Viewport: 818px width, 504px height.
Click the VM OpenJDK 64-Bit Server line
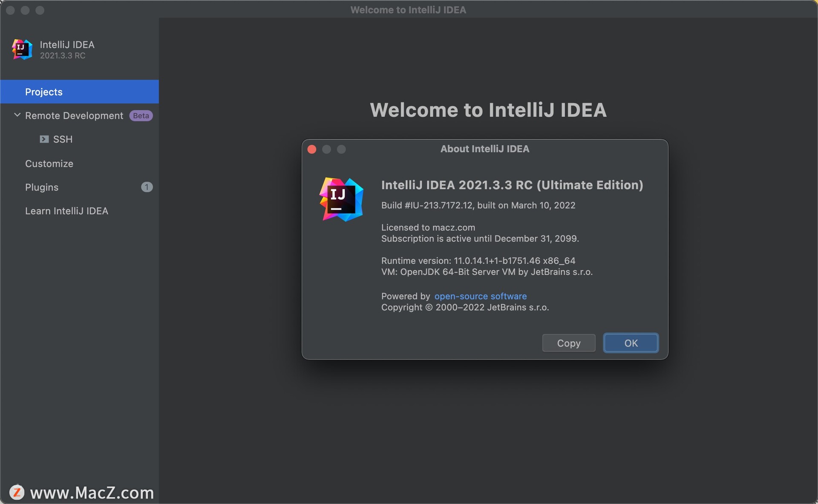click(x=487, y=272)
